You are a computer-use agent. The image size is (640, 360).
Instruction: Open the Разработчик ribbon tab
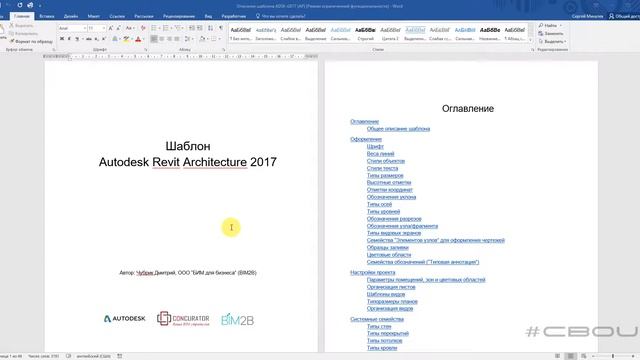233,16
